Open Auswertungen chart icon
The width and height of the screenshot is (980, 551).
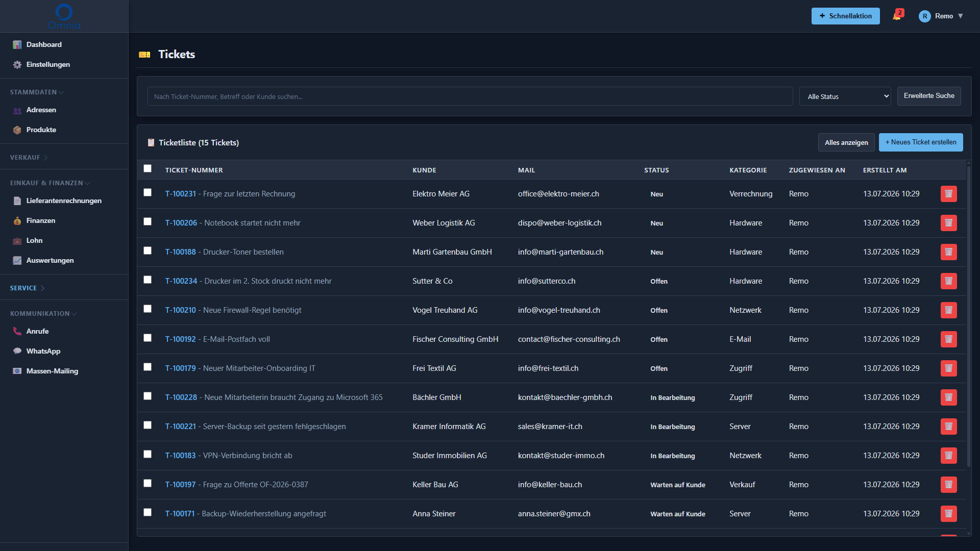17,260
